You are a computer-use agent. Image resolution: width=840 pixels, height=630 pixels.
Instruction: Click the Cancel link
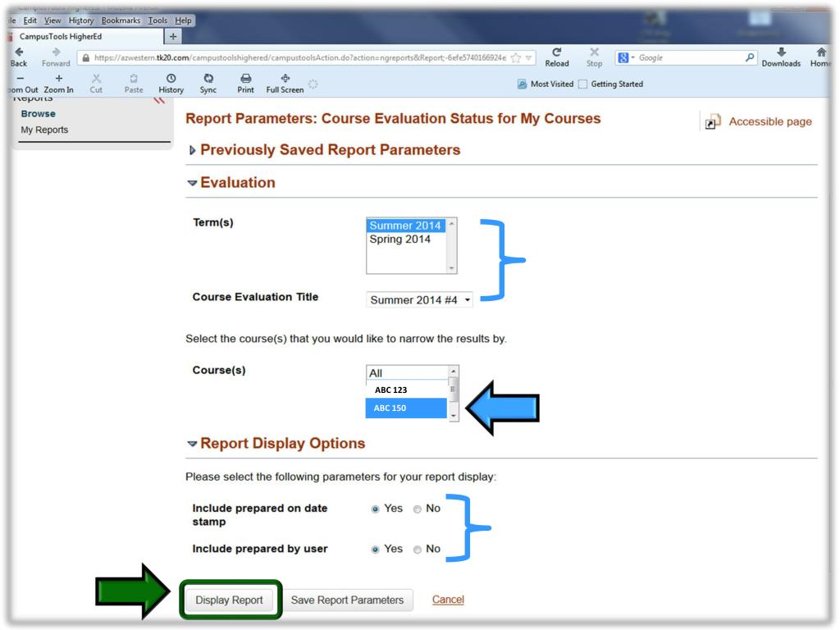tap(448, 600)
